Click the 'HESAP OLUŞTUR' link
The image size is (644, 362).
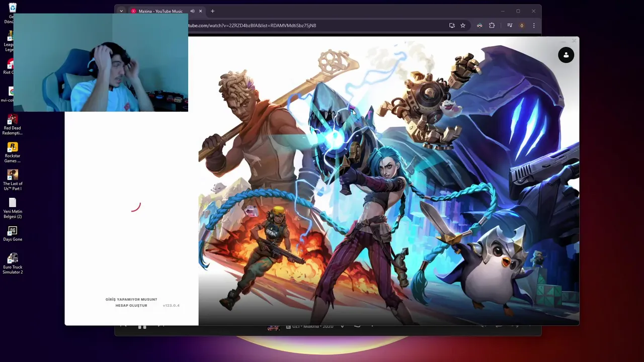[x=131, y=305]
